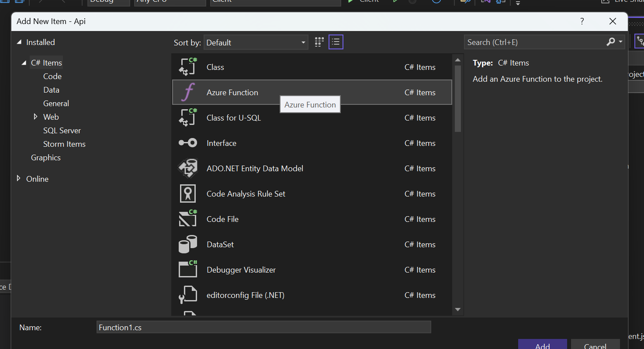Select Code Analysis Rule Set text

(246, 194)
